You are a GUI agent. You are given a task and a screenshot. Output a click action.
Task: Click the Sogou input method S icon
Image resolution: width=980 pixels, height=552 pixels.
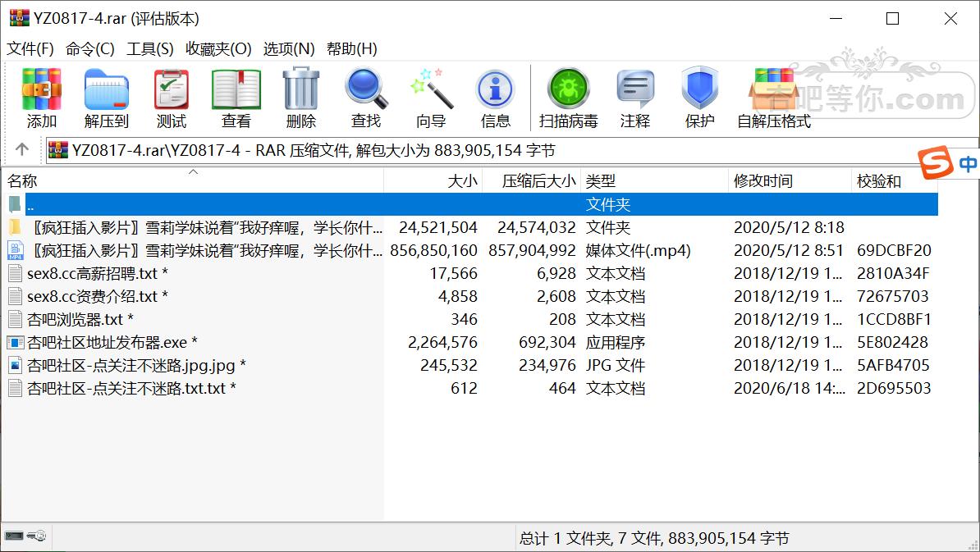935,163
